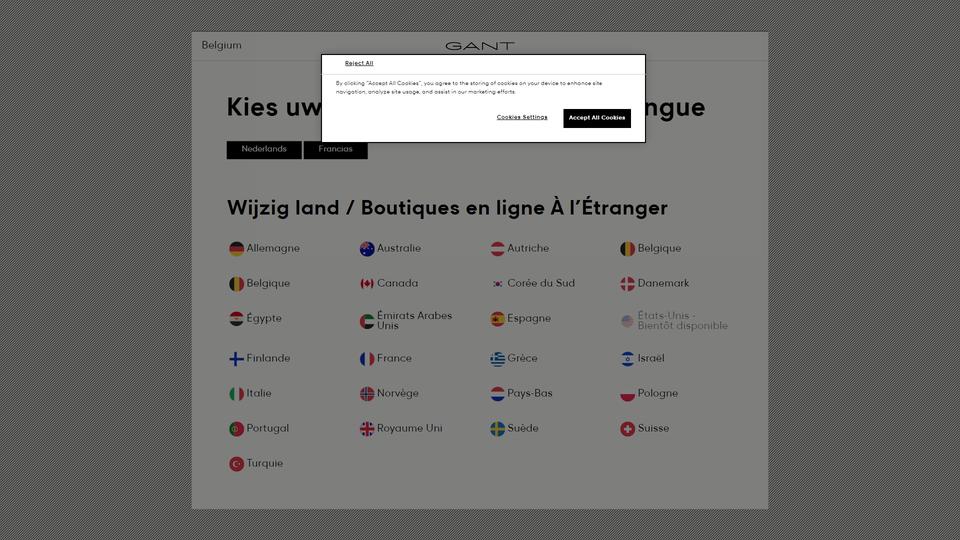This screenshot has width=960, height=540.
Task: Click the Finlande flag icon
Action: tap(236, 359)
